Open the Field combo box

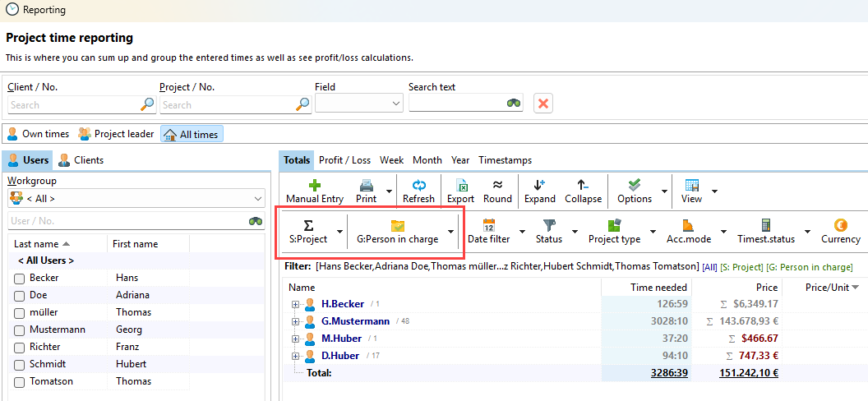click(x=358, y=104)
